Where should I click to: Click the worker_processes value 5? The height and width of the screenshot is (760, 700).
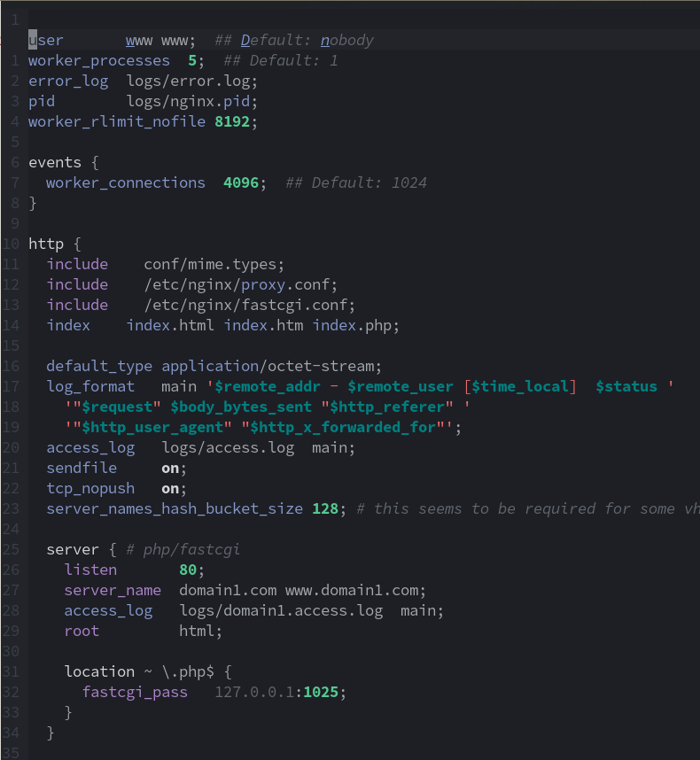click(x=192, y=60)
